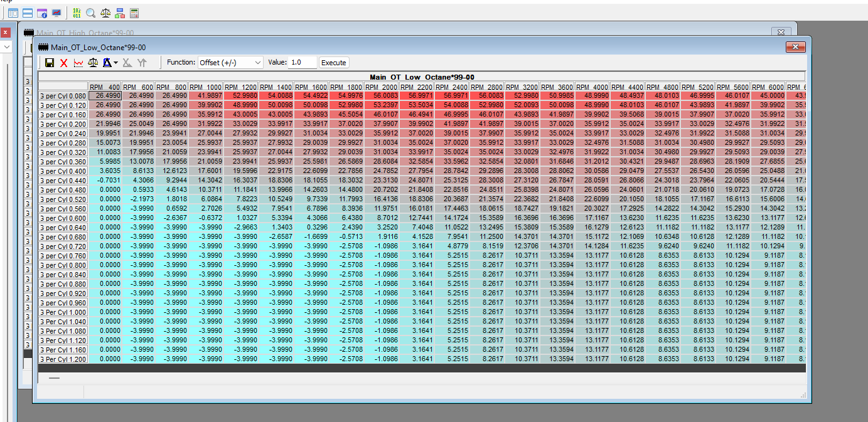Image resolution: width=868 pixels, height=422 pixels.
Task: Click the magnifying glass search icon
Action: (x=91, y=13)
